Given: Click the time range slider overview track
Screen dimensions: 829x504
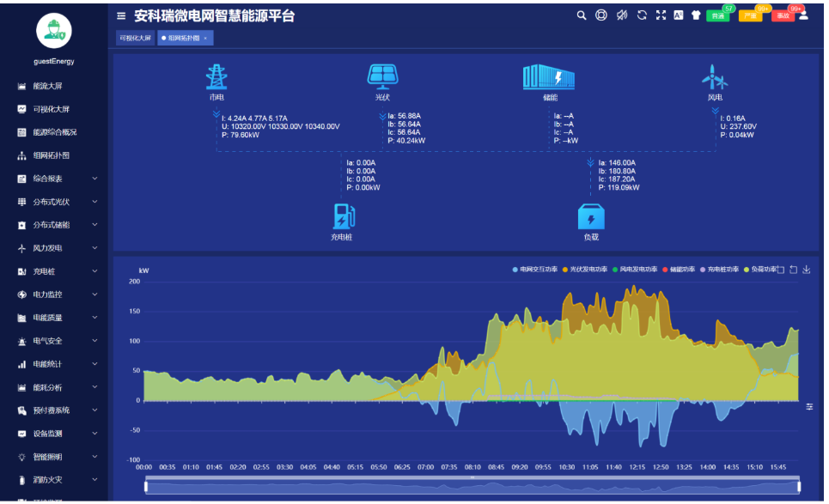Looking at the screenshot, I should [x=472, y=487].
